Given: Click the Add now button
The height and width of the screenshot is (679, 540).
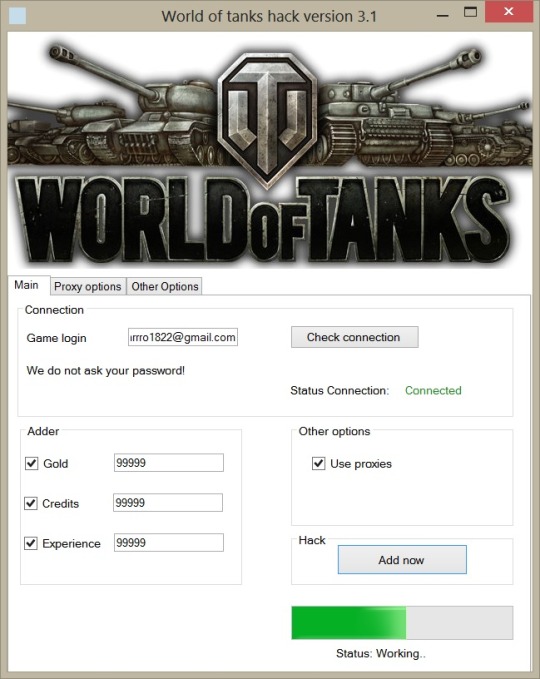Looking at the screenshot, I should click(x=402, y=559).
